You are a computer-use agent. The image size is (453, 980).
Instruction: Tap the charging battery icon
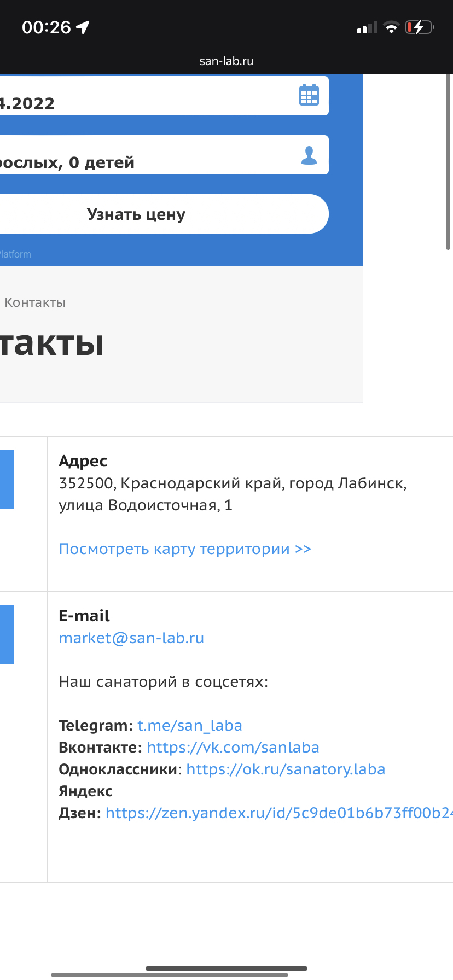click(x=420, y=27)
